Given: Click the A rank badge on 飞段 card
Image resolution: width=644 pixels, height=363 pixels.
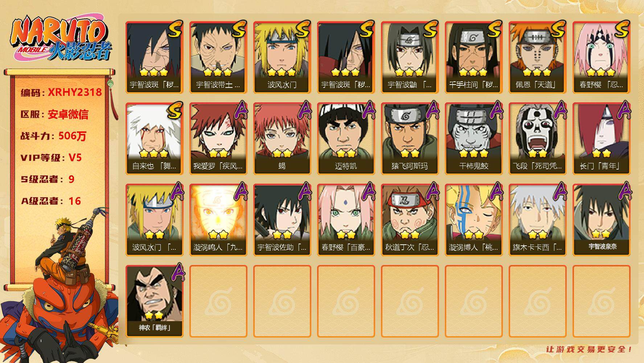Looking at the screenshot, I should [559, 110].
